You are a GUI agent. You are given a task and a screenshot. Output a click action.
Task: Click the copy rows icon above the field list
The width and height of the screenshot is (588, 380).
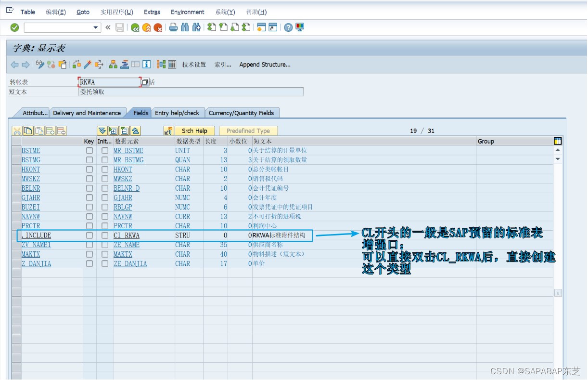(29, 131)
